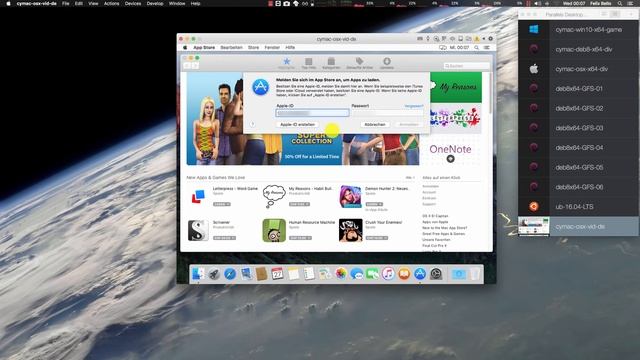Select deb8x64-GFS-06 virtual machine
Screen dimensions: 640x360
pyautogui.click(x=578, y=187)
